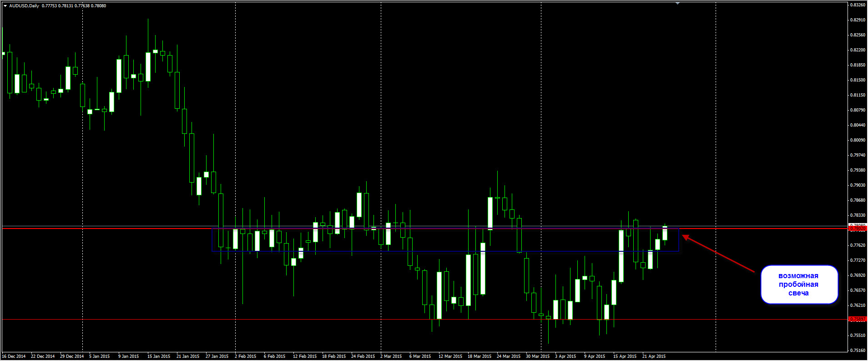This screenshot has width=868, height=361.
Task: Click the 5 Jan 2015 date label
Action: 100,356
